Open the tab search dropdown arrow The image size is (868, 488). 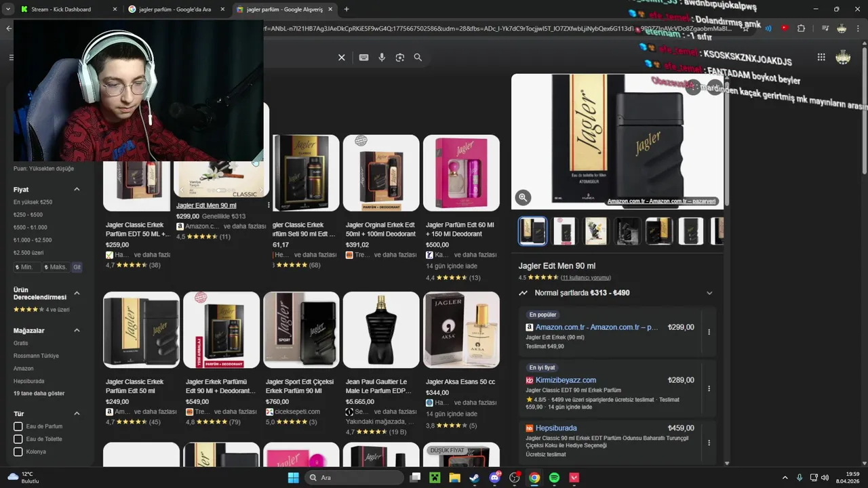click(7, 9)
